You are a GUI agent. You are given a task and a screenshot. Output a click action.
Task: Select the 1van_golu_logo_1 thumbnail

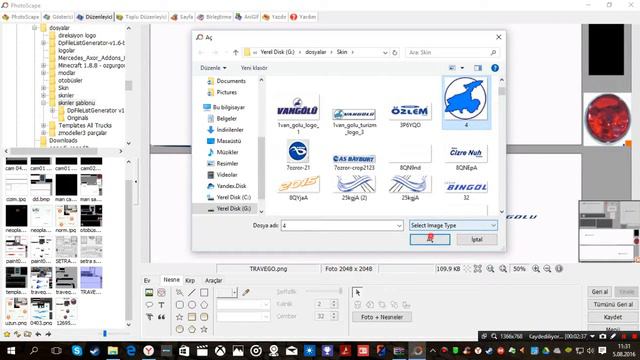(x=298, y=115)
